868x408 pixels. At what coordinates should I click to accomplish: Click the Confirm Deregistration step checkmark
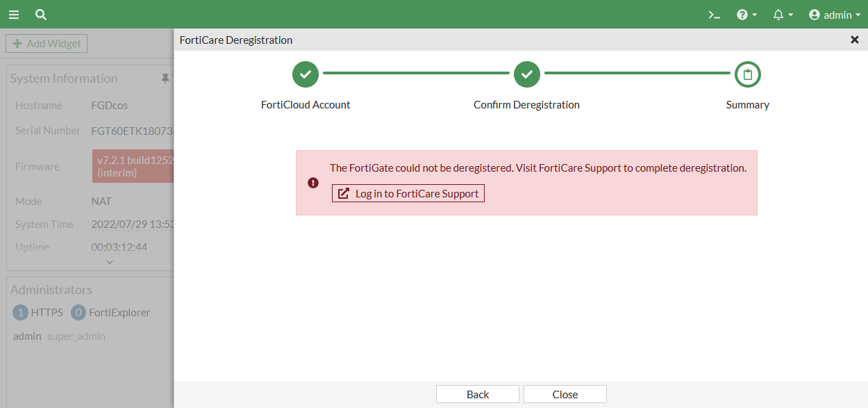click(527, 74)
